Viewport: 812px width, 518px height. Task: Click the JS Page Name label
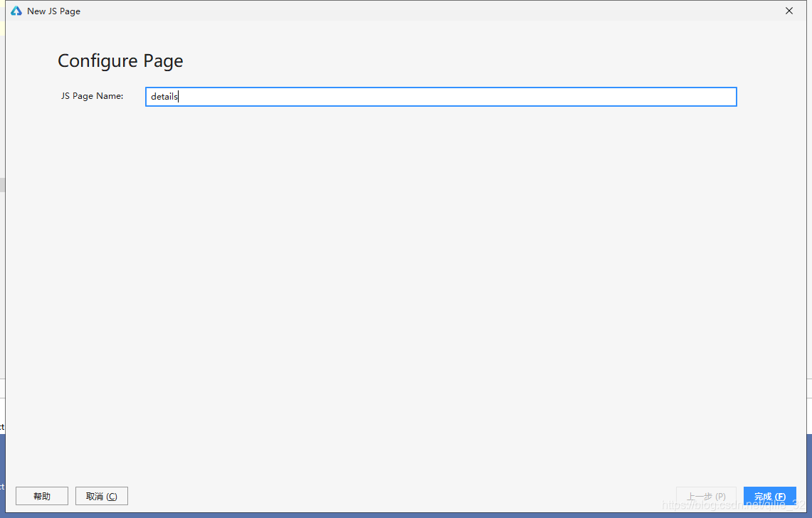(93, 96)
